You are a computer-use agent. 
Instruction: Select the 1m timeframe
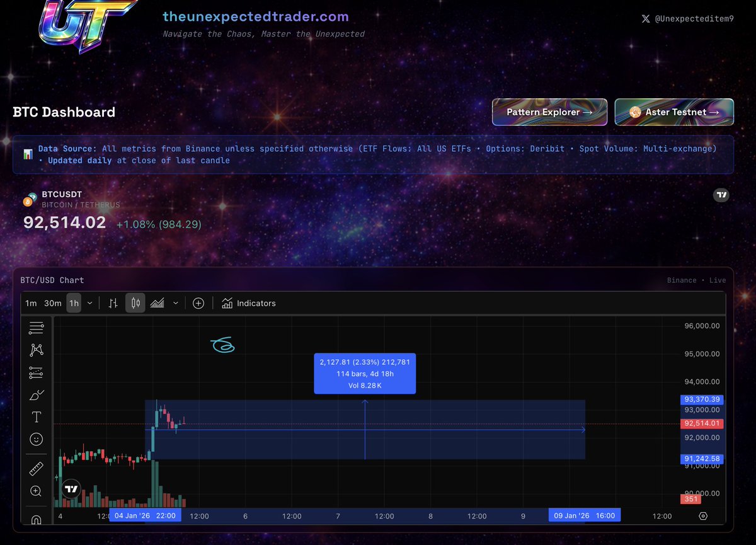[x=31, y=303]
